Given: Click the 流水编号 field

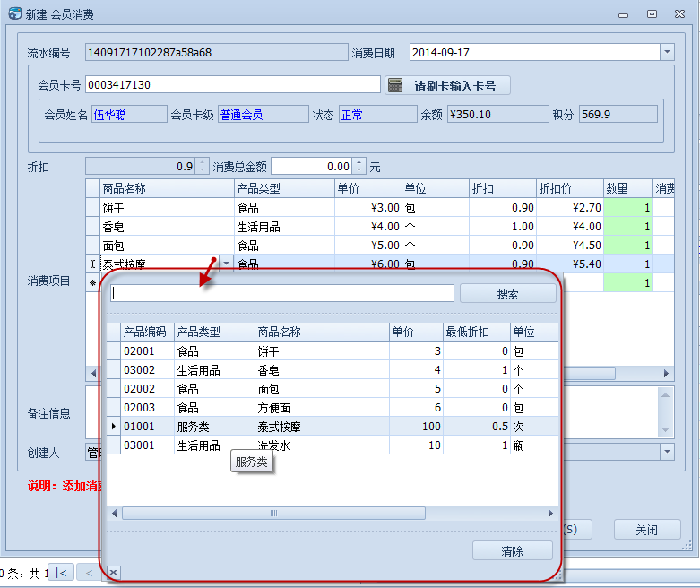Looking at the screenshot, I should click(217, 52).
